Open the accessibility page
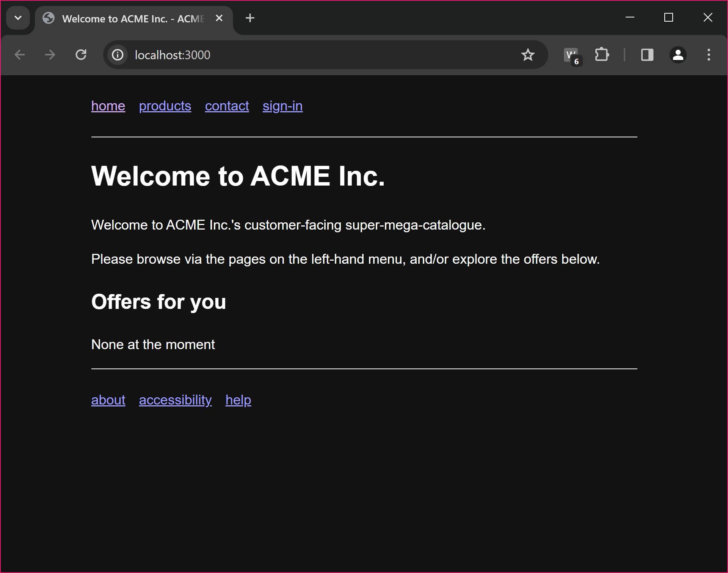Image resolution: width=728 pixels, height=573 pixels. (x=175, y=400)
